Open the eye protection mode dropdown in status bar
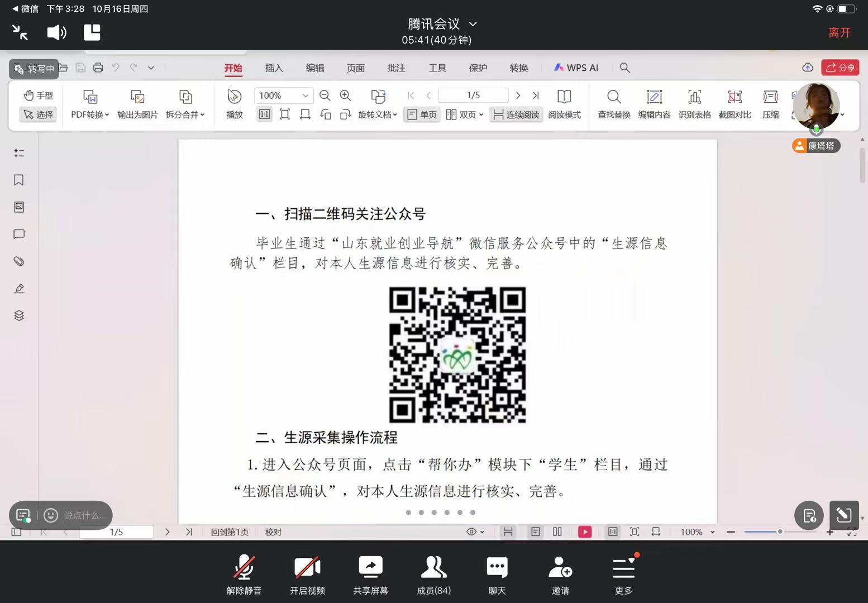Viewport: 868px width, 603px height. tap(475, 532)
